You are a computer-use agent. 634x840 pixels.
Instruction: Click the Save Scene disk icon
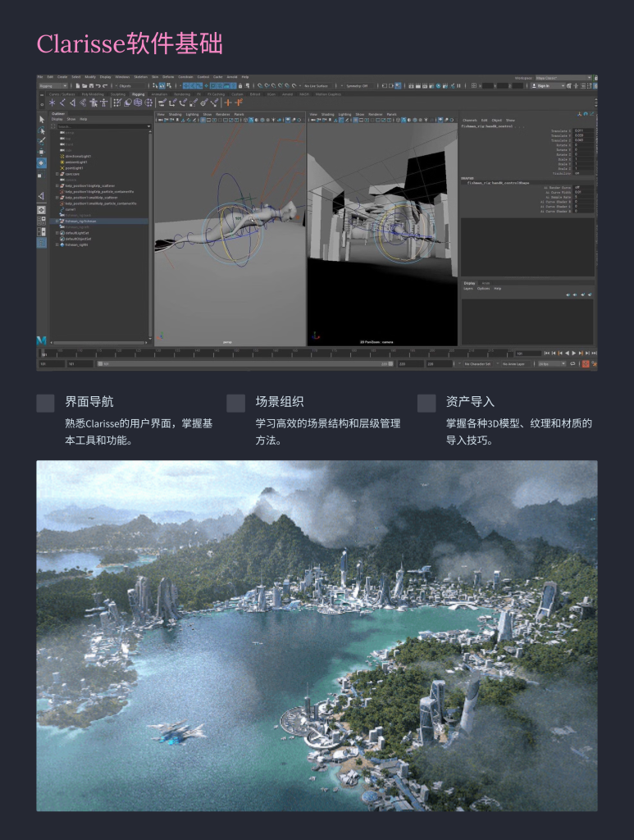pos(91,85)
